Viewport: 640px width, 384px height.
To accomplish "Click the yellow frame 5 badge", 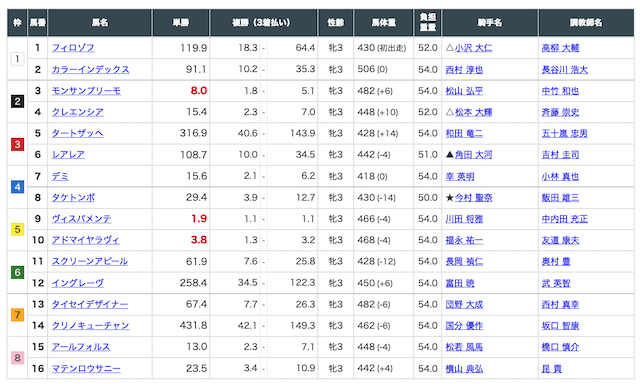I will tap(17, 229).
